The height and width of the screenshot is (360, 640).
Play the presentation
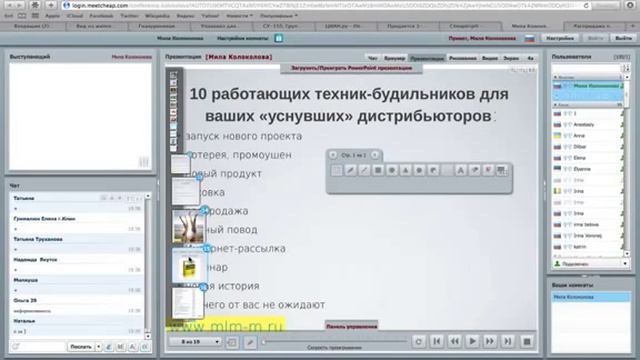click(472, 341)
